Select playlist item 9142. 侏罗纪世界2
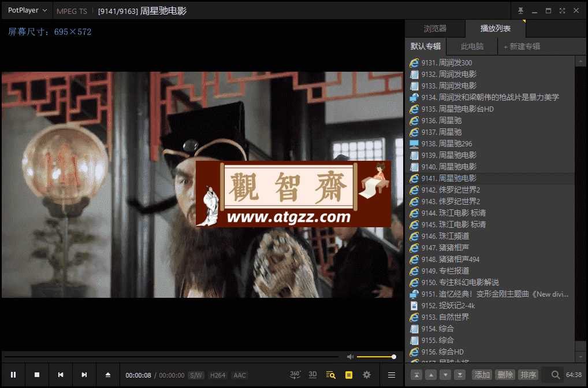Viewport: 588px width, 388px height. click(x=490, y=190)
